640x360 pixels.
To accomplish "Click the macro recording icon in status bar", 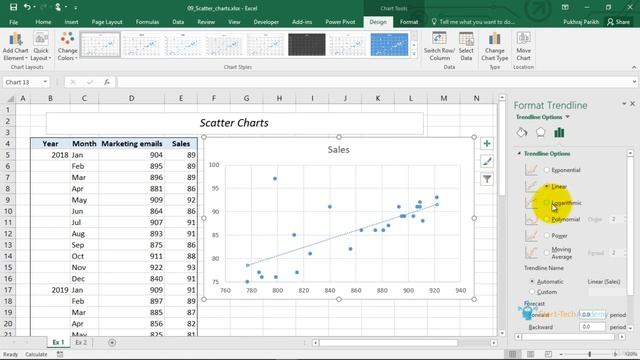I will click(60, 354).
